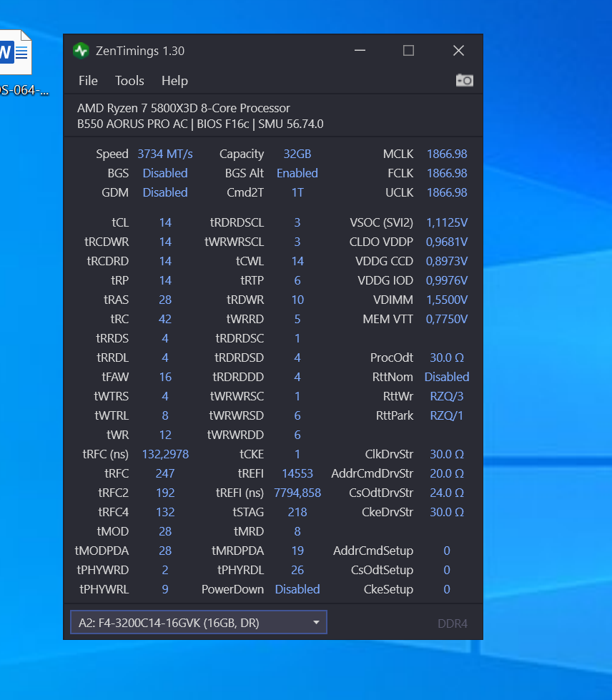Click the tRFC value 247
This screenshot has height=700, width=612.
click(165, 473)
